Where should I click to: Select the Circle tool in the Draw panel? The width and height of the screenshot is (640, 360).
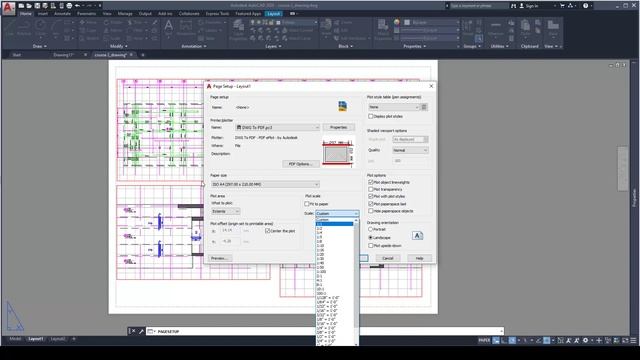tap(40, 28)
